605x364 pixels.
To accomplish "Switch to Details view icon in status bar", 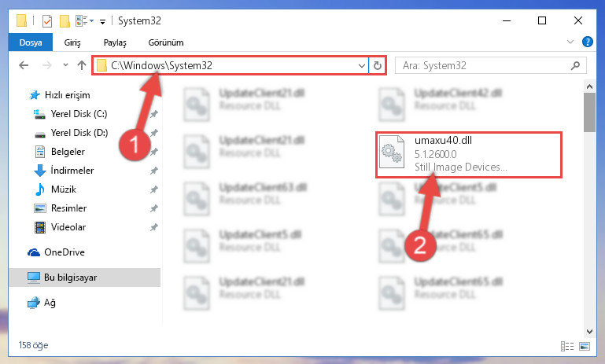I will coord(566,346).
